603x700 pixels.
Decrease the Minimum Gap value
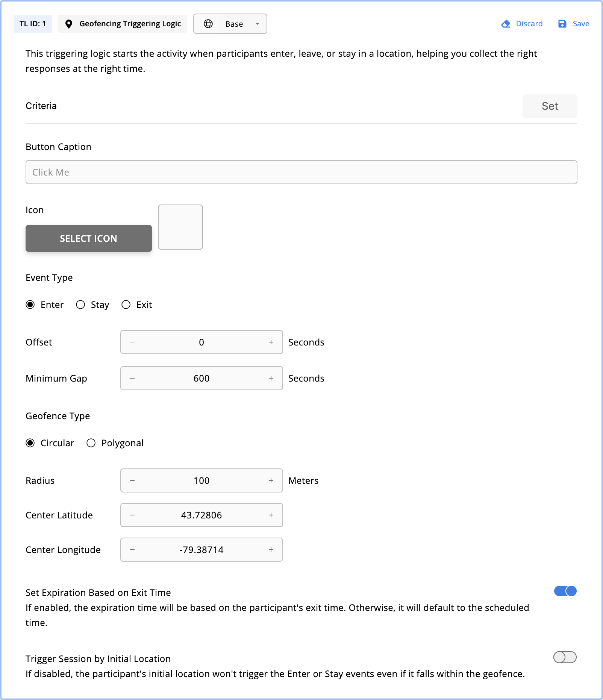(x=132, y=378)
